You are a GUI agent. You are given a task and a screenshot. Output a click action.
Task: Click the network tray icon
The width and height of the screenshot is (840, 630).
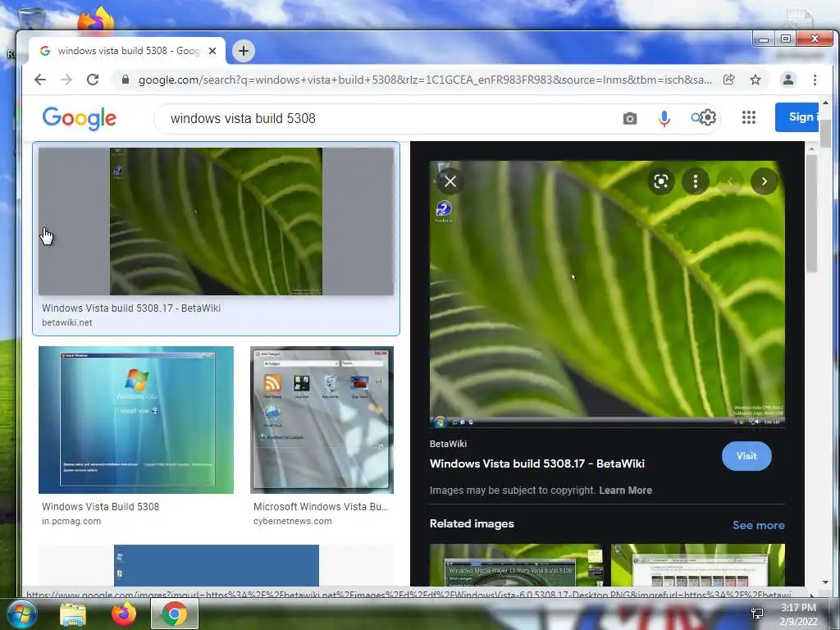pyautogui.click(x=757, y=614)
